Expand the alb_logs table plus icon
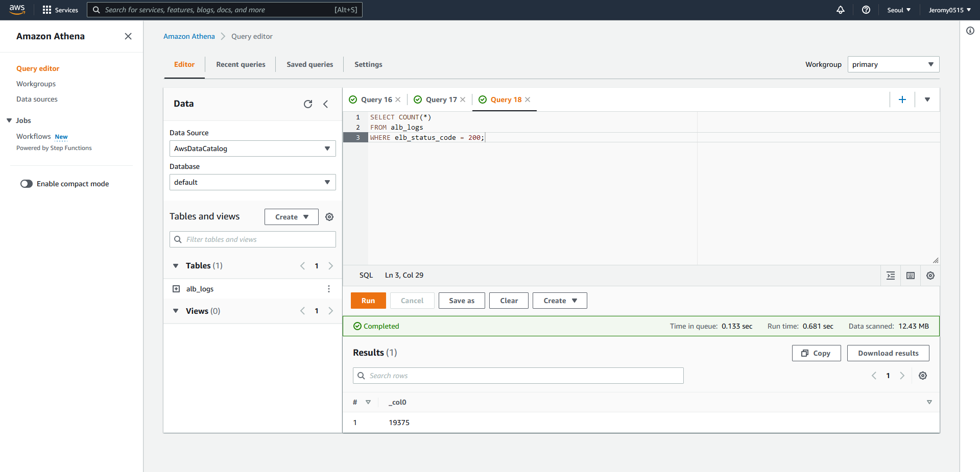 point(176,289)
